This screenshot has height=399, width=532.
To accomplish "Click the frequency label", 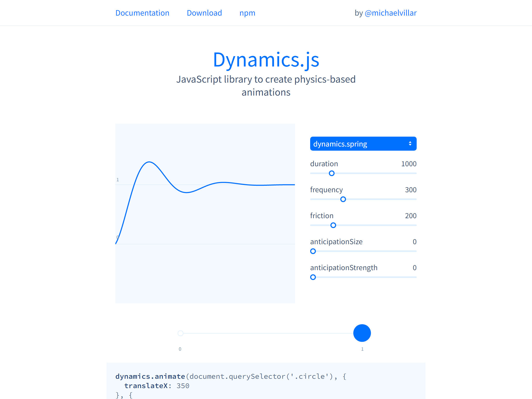I will click(x=326, y=190).
